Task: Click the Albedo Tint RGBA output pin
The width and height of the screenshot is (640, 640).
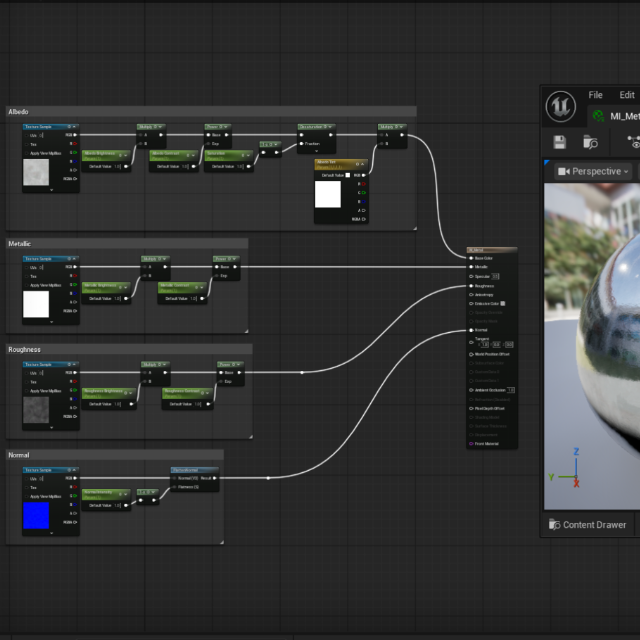Action: (364, 219)
